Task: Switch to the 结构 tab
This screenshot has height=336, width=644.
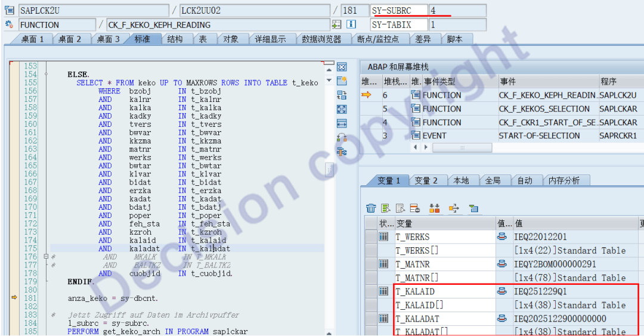Action: click(175, 39)
